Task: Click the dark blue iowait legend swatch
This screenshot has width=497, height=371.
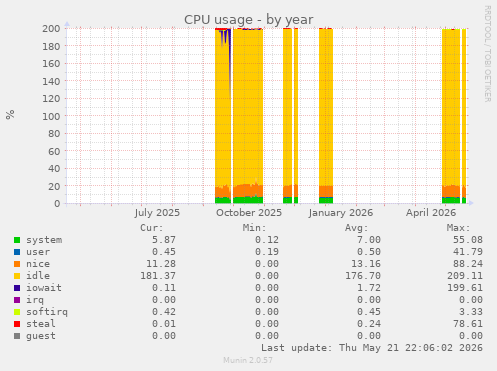Action: [x=17, y=288]
